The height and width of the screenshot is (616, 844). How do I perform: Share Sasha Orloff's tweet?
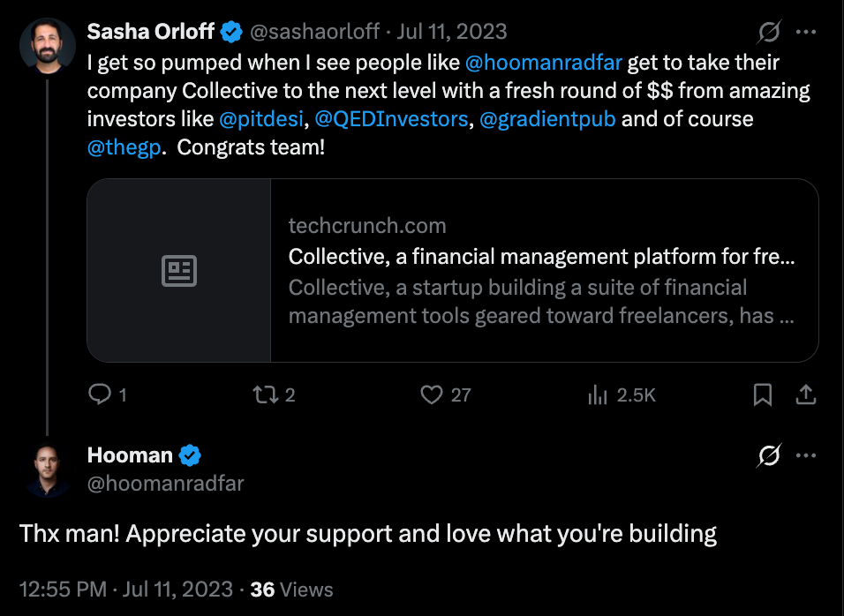(x=806, y=394)
